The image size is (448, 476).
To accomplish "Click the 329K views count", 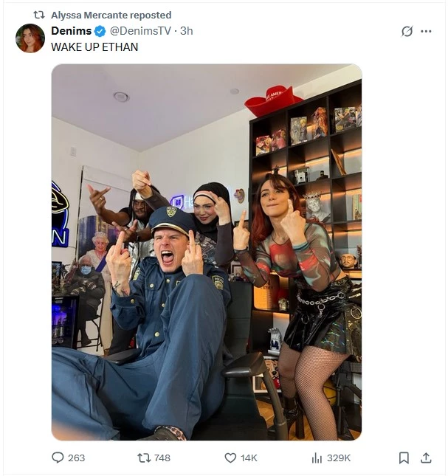I will coord(339,458).
